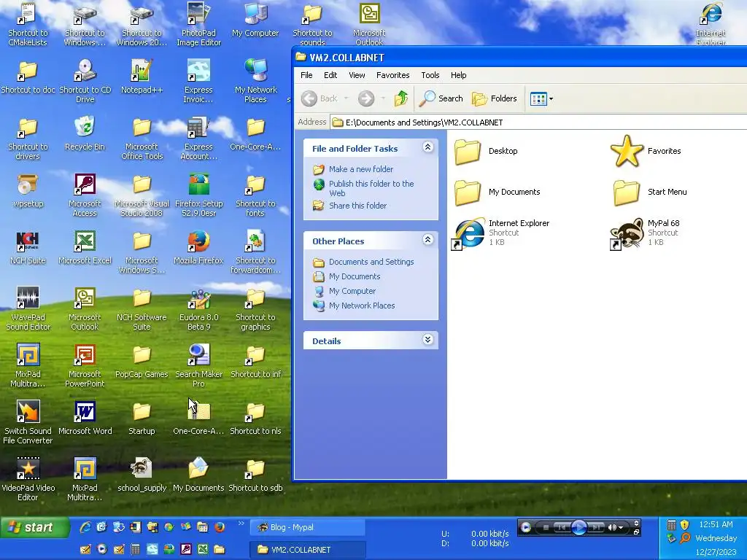
Task: Select Switch Sound File Converter icon
Action: coord(28,422)
